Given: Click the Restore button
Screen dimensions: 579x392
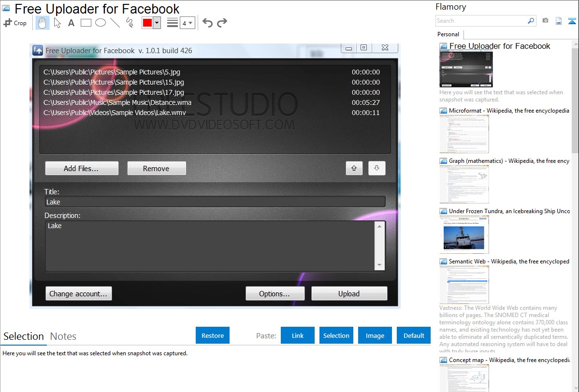Looking at the screenshot, I should (x=213, y=335).
